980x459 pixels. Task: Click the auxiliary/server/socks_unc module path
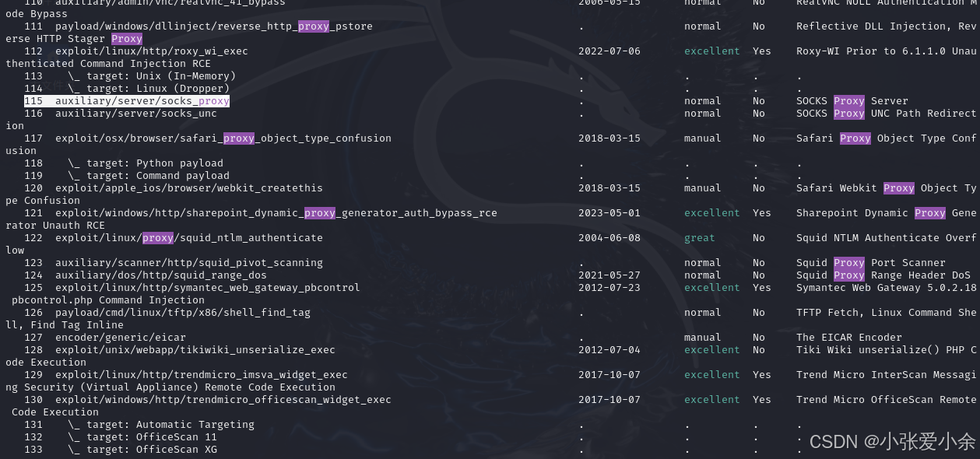coord(136,114)
